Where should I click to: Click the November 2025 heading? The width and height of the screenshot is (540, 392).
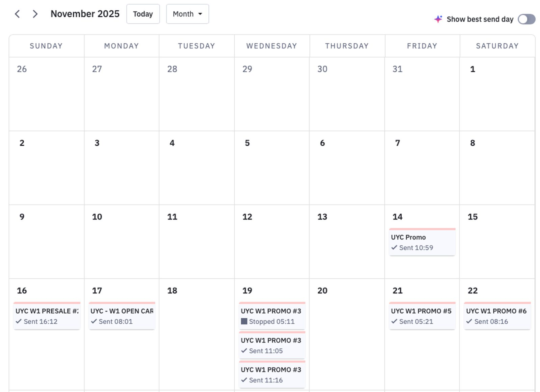[x=85, y=14]
